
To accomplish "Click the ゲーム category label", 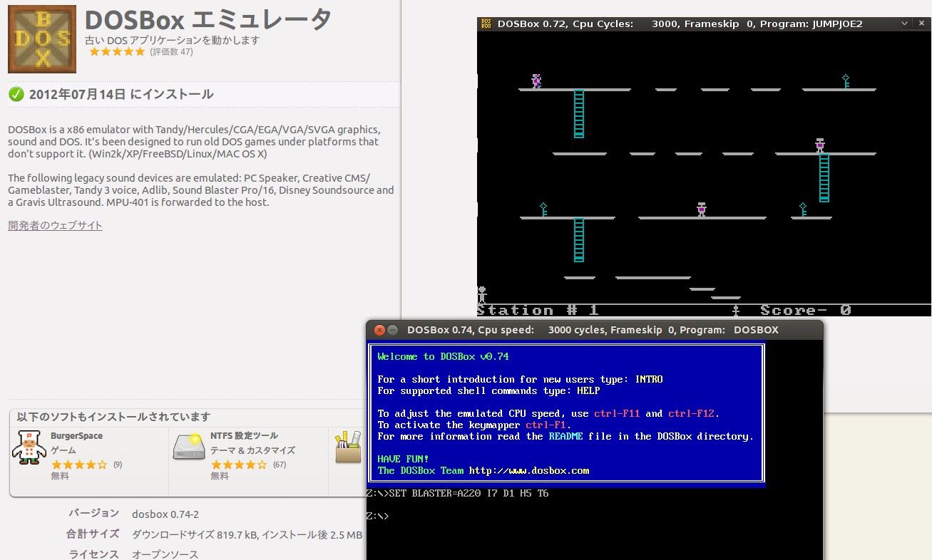I will pos(63,450).
